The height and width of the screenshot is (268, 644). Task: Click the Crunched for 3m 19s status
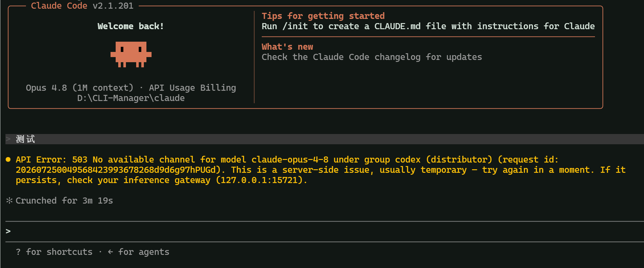pyautogui.click(x=64, y=201)
